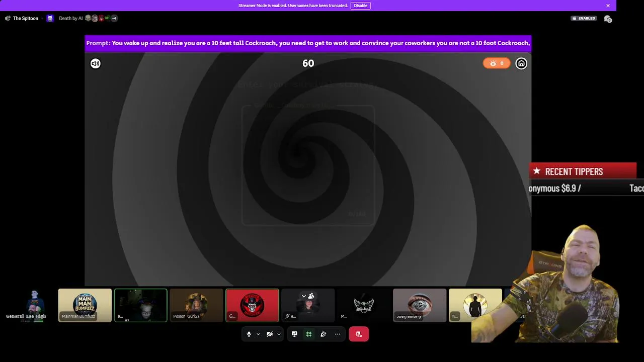Screen dimensions: 644x362
Task: Select Joey emory participant tile
Action: point(420,305)
